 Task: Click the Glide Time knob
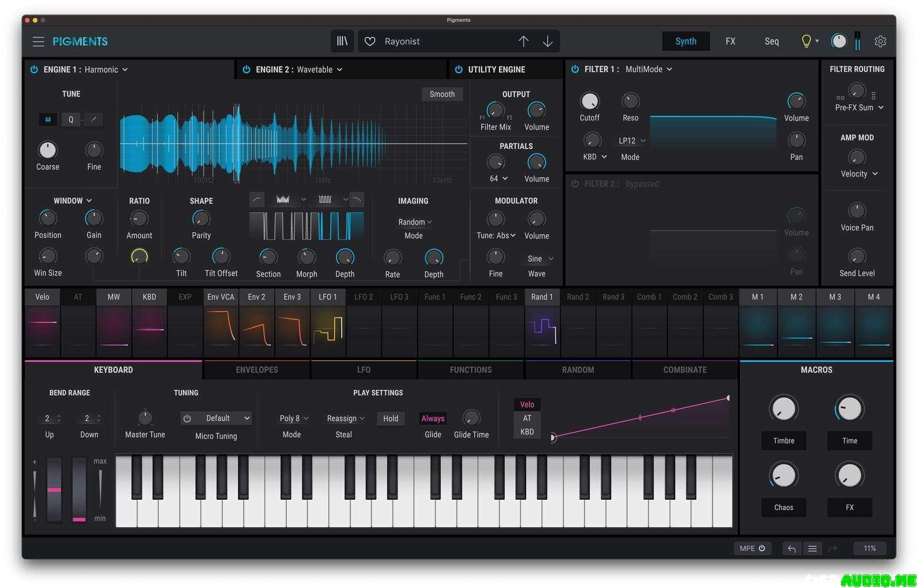(x=471, y=418)
